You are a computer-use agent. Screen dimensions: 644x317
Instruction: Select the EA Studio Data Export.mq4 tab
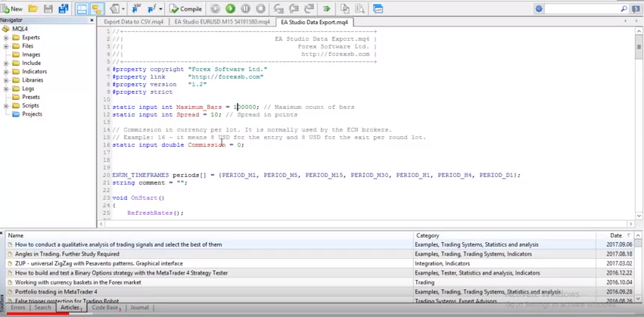315,22
